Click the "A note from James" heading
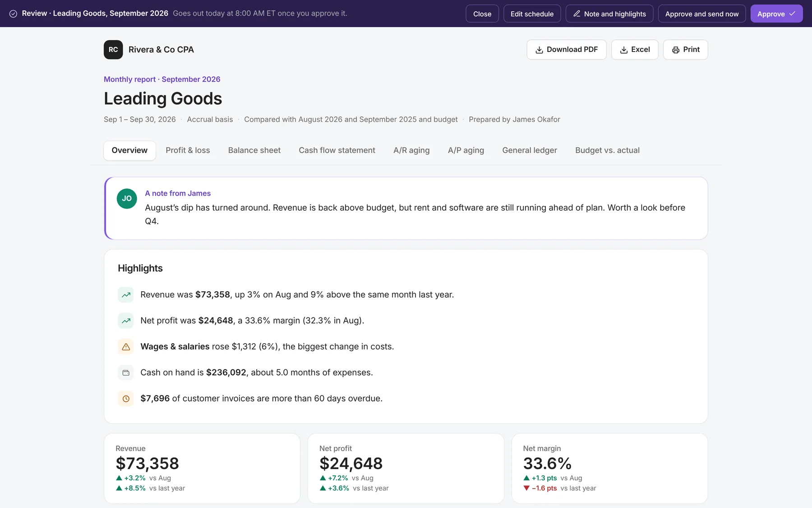This screenshot has width=812, height=508. [178, 193]
